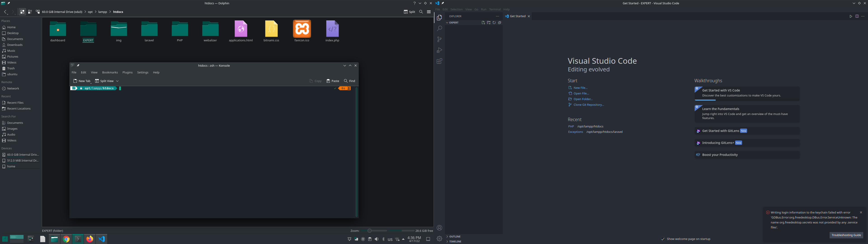Image resolution: width=868 pixels, height=244 pixels.
Task: Open the Explorer view in VS Code activity bar
Action: coord(439,18)
